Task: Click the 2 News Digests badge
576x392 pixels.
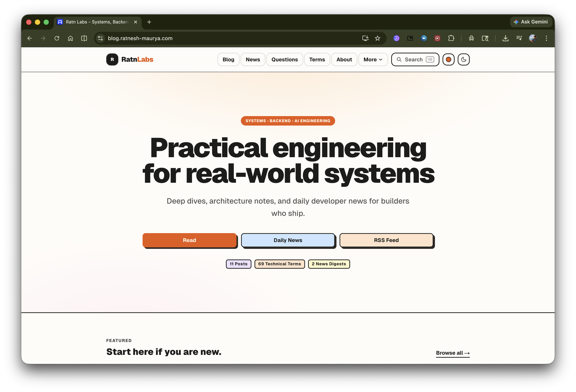Action: (x=329, y=264)
